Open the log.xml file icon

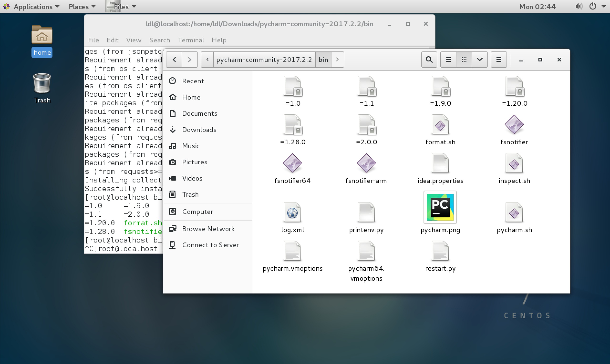tap(293, 212)
